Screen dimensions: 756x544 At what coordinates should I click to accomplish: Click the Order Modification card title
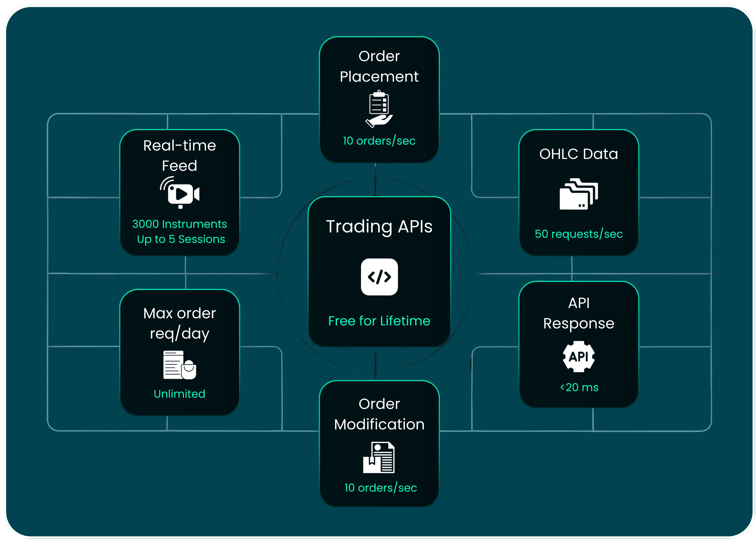pyautogui.click(x=379, y=414)
